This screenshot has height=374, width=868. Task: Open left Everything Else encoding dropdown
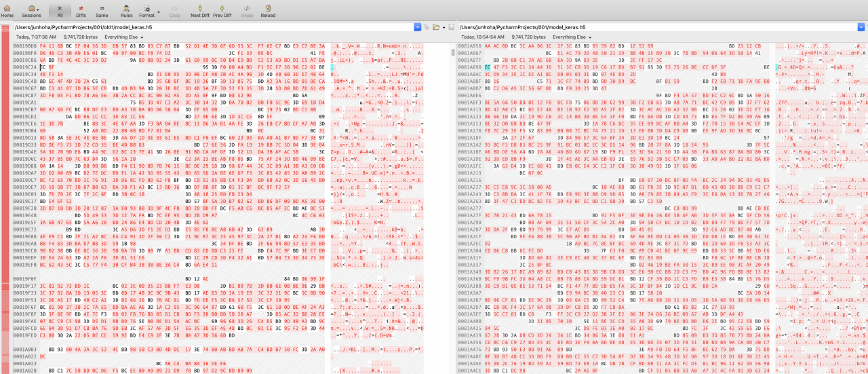pos(124,37)
